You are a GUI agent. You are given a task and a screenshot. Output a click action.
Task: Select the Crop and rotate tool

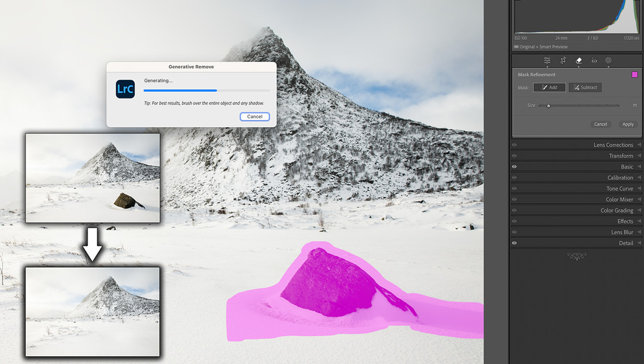[x=563, y=60]
